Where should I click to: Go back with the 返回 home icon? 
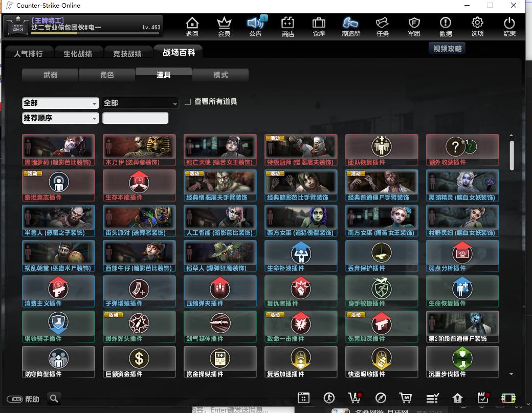(192, 27)
